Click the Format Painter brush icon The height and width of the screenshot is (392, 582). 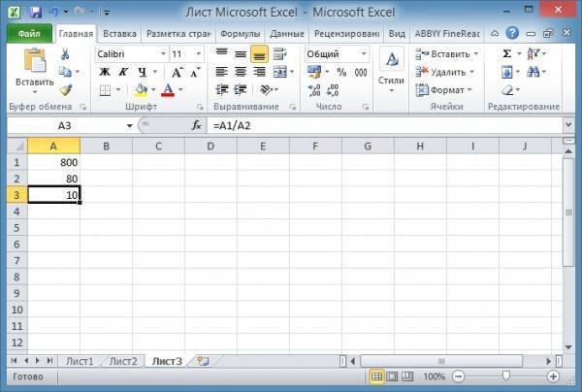[x=65, y=89]
